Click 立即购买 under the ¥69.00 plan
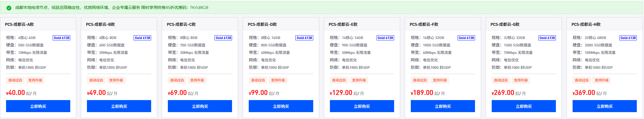 pyautogui.click(x=200, y=106)
